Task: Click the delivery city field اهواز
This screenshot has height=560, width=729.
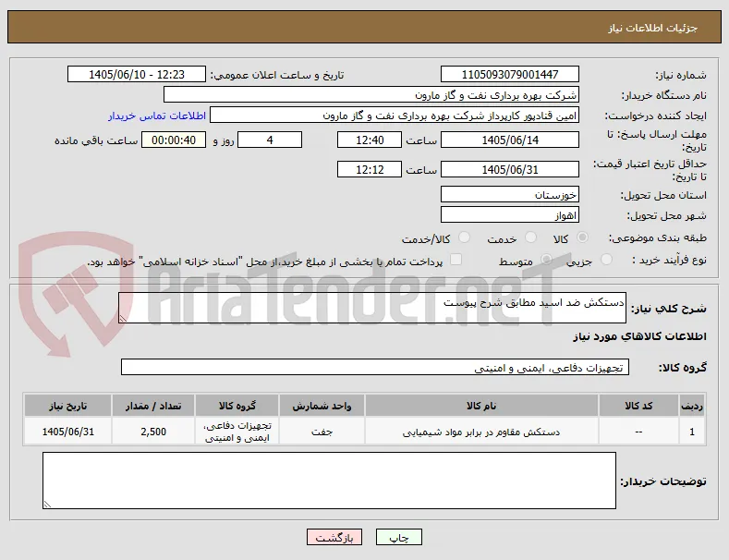Action: [x=509, y=215]
